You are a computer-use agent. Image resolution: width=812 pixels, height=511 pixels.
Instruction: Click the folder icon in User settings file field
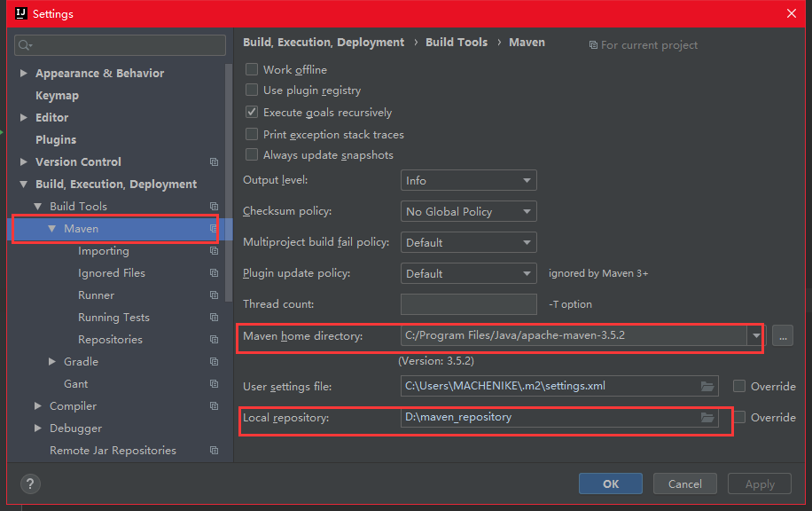pyautogui.click(x=707, y=387)
